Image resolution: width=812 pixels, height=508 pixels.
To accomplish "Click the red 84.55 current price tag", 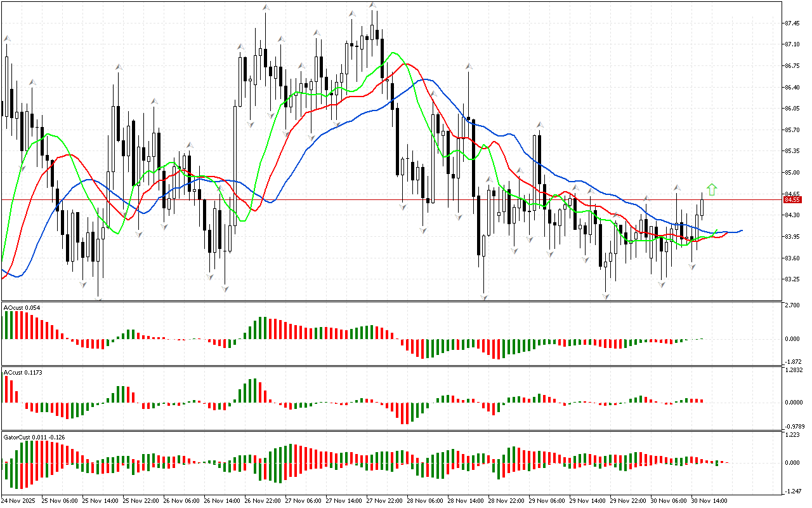I will [792, 199].
